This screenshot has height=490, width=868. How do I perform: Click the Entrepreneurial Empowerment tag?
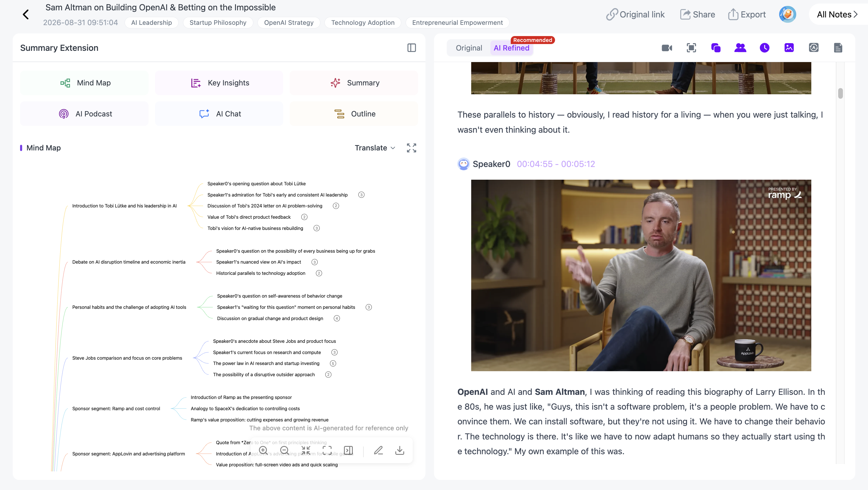pos(457,22)
